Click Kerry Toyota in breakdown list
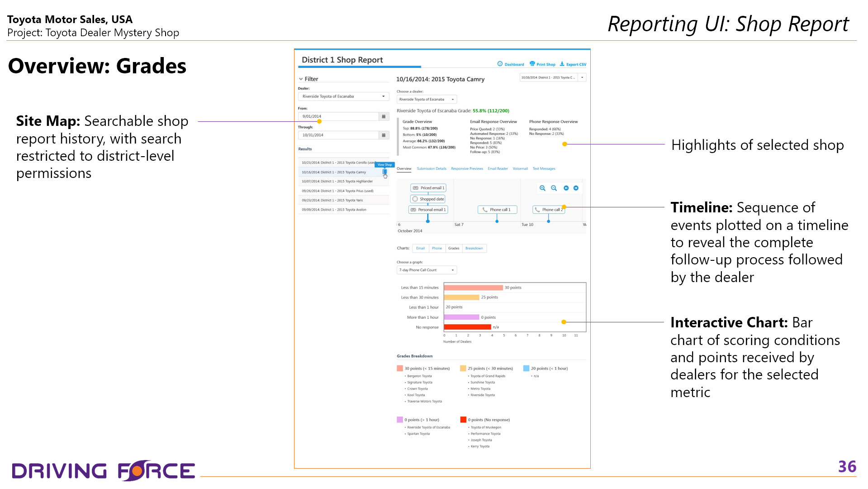Viewport: 868px width, 489px height. pos(480,446)
